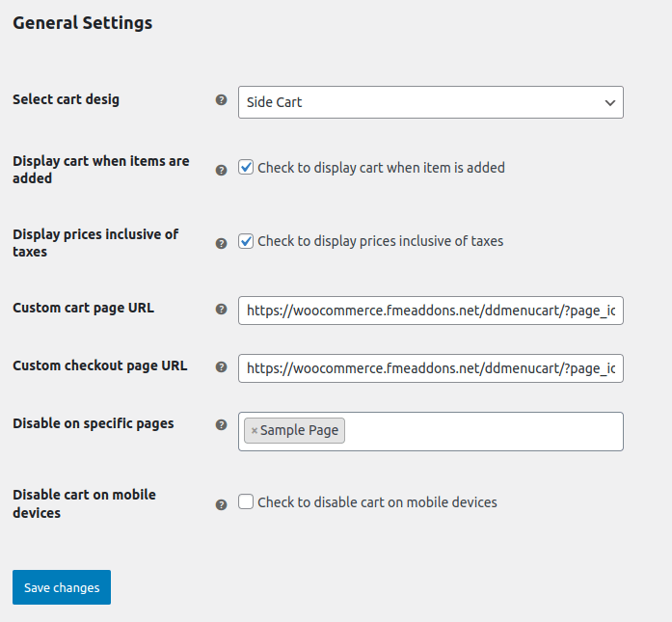Click the Custom cart page URL field
This screenshot has height=622, width=672.
click(430, 311)
